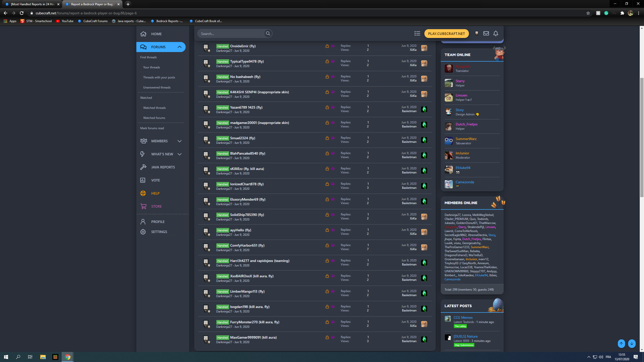The width and height of the screenshot is (644, 362).
Task: Click the scroll-to-top arrow button
Action: click(621, 344)
